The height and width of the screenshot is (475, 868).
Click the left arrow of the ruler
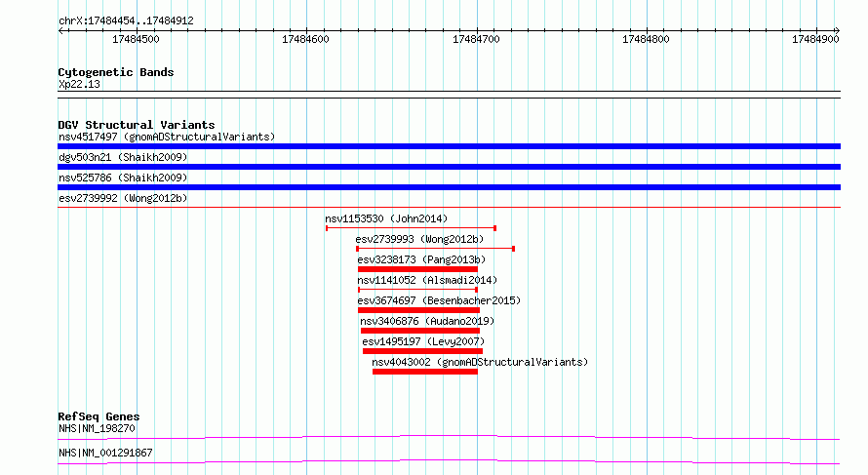tap(60, 30)
